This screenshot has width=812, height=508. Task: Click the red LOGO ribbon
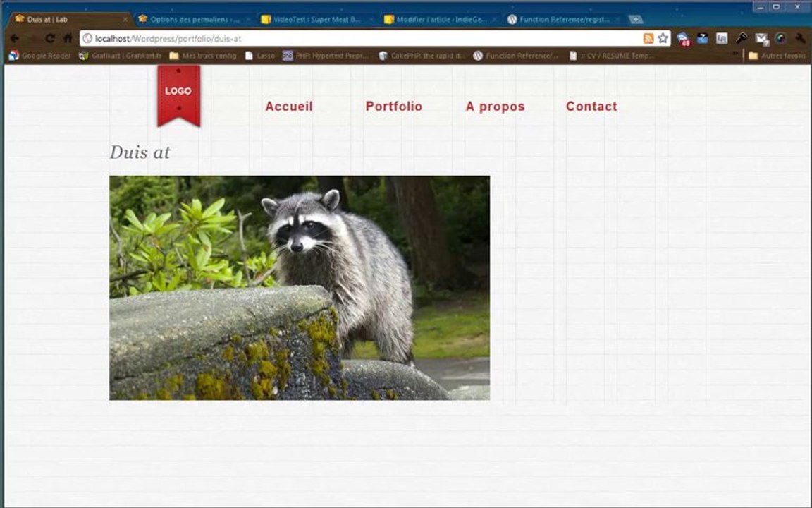(x=178, y=95)
